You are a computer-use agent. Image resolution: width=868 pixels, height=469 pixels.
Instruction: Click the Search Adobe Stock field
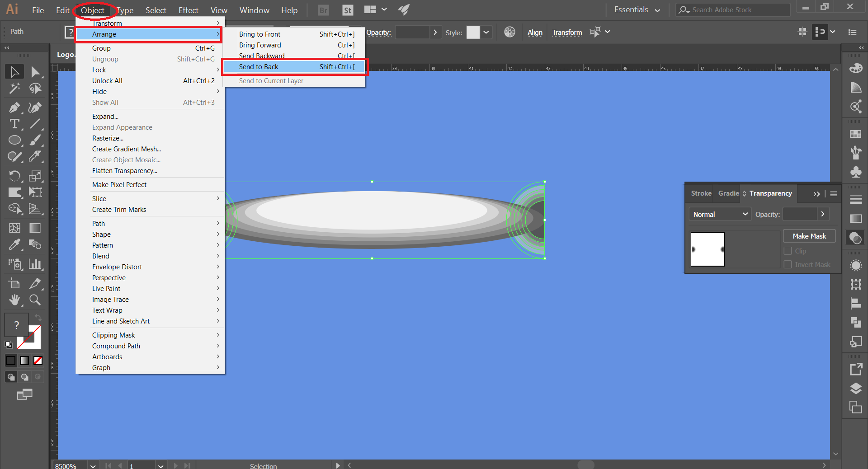733,9
